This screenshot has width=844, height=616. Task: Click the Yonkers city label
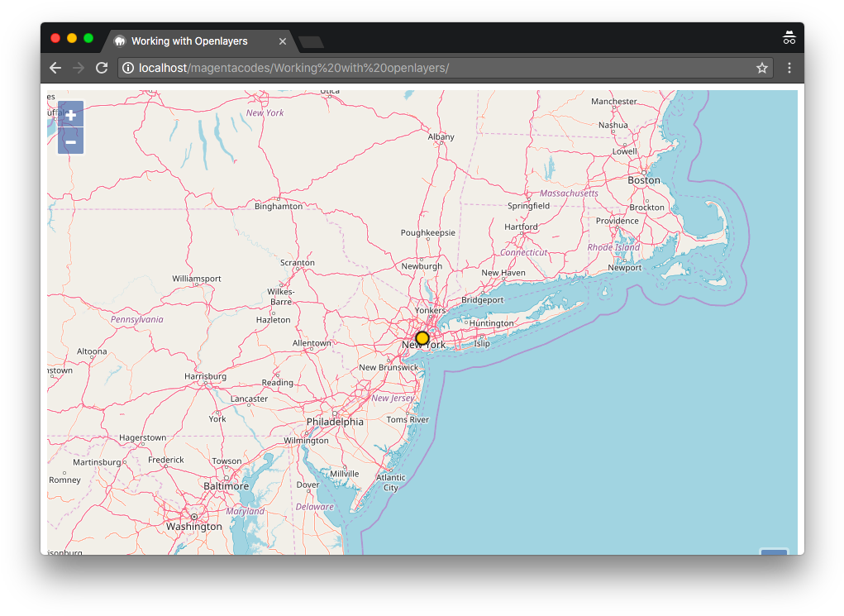click(430, 310)
